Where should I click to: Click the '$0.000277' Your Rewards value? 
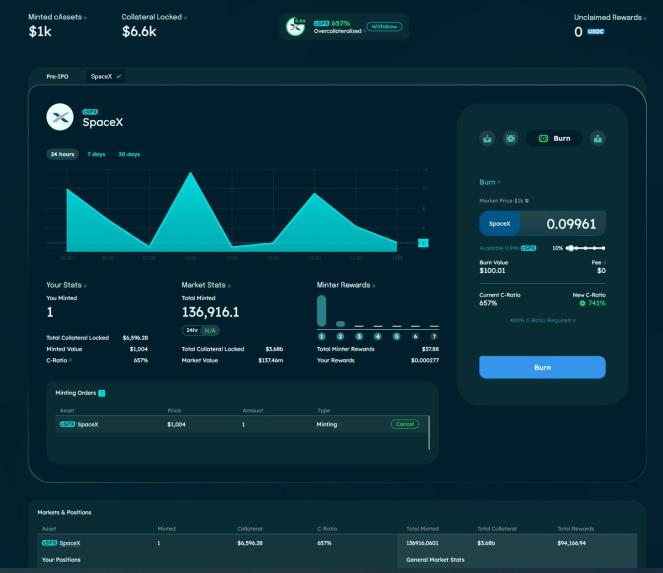click(425, 360)
